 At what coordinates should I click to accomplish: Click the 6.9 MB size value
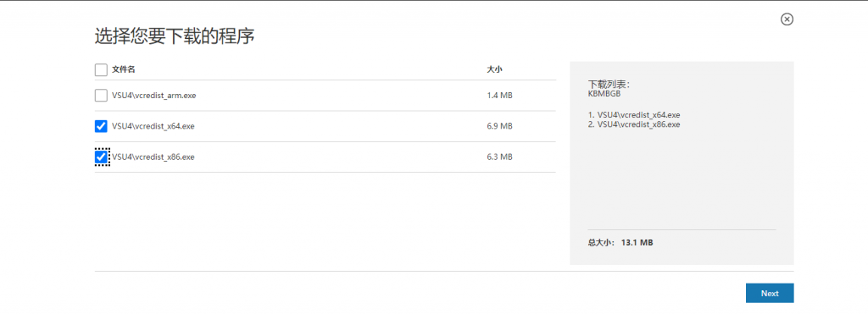click(x=499, y=127)
